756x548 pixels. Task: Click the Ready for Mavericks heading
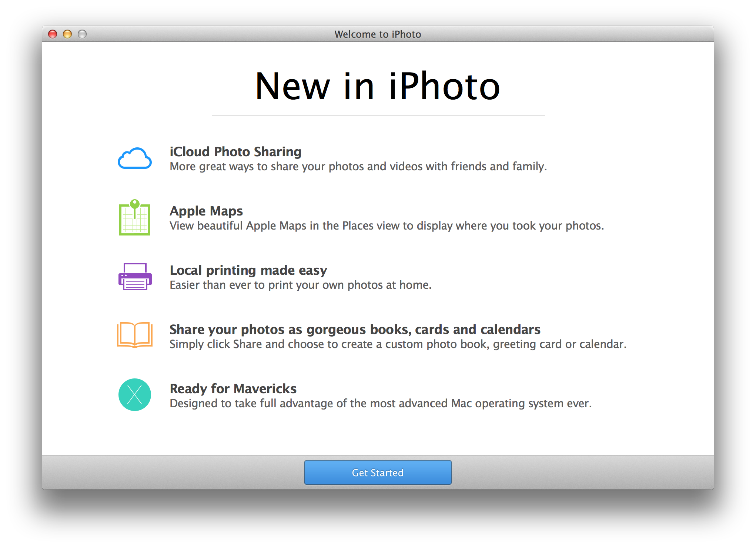(x=233, y=389)
